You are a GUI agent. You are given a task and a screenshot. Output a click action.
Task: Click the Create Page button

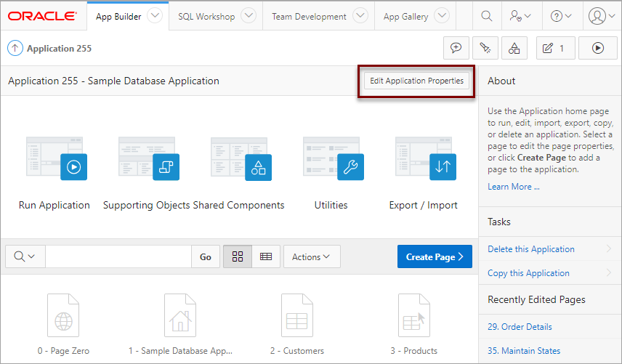(x=435, y=256)
